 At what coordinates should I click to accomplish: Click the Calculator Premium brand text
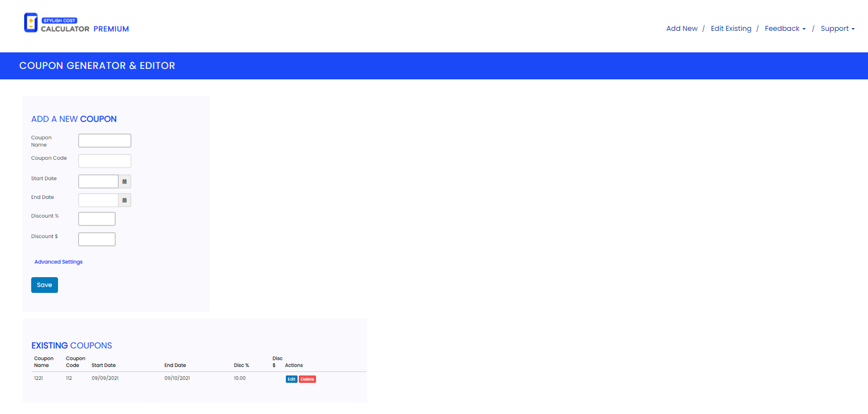(85, 29)
